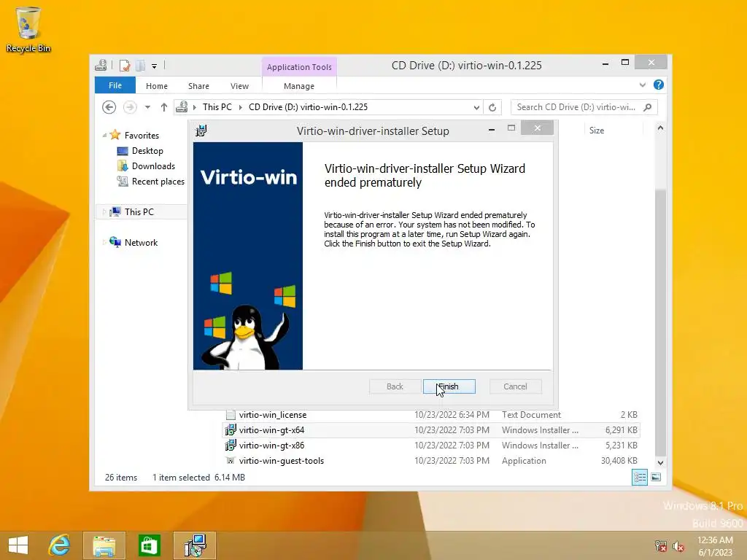This screenshot has height=560, width=747.
Task: Click the disabled Back button in setup wizard
Action: click(x=395, y=386)
